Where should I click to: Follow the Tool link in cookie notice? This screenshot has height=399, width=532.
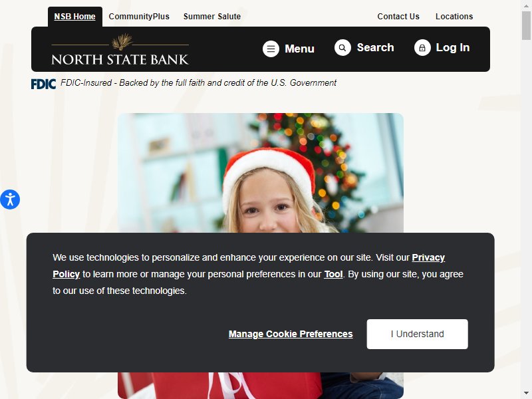click(333, 274)
